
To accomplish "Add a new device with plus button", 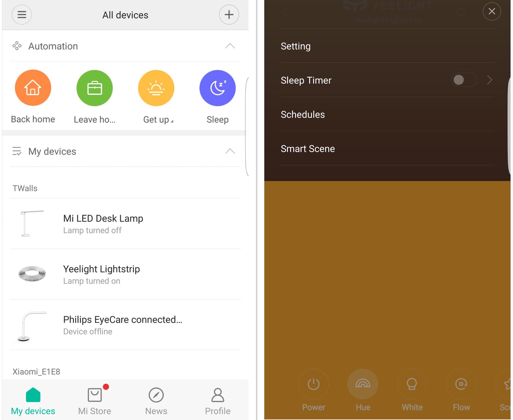I will [228, 14].
